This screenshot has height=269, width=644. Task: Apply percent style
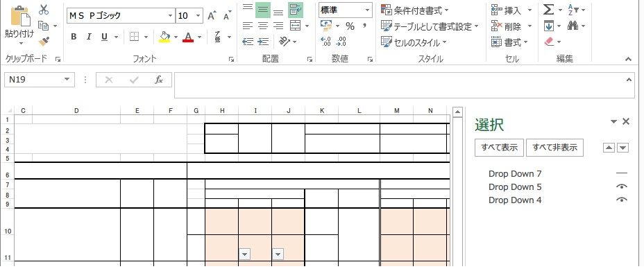tap(350, 26)
